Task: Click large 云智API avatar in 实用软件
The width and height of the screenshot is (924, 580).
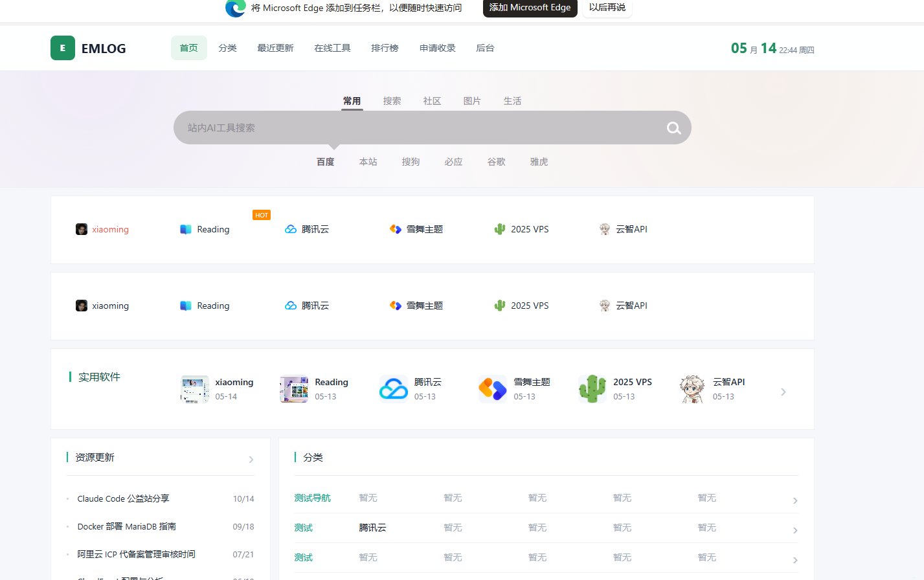Action: click(692, 389)
